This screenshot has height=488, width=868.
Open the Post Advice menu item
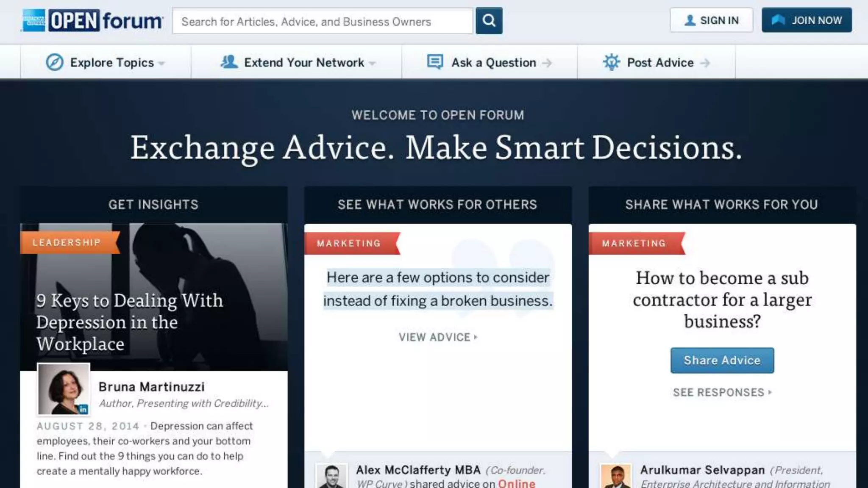pos(660,63)
